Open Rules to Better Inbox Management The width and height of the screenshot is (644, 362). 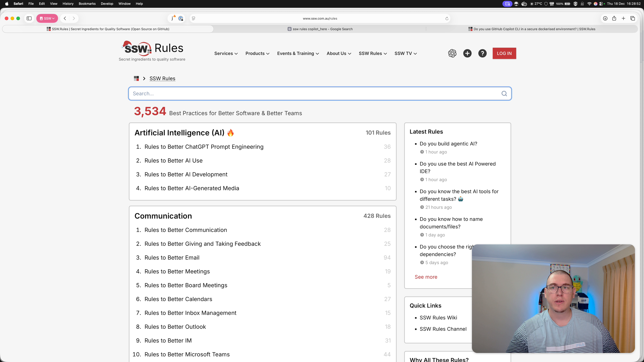point(190,313)
